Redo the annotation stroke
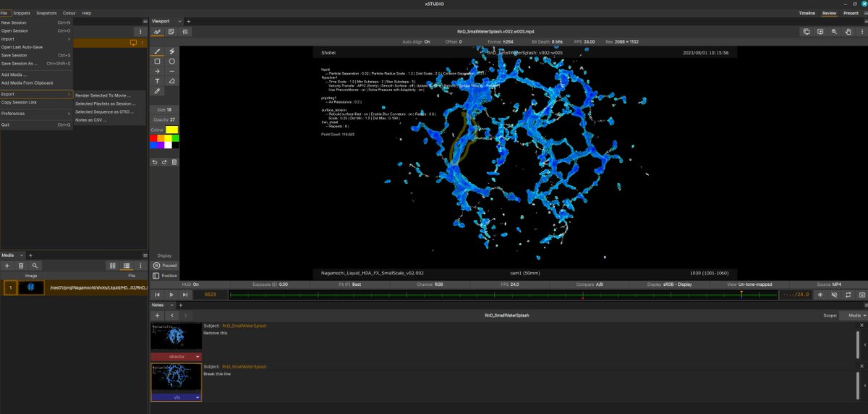 [164, 162]
